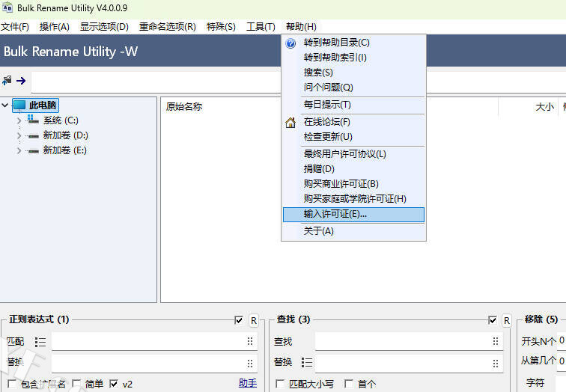Select 此电脑 in folder tree

43,105
